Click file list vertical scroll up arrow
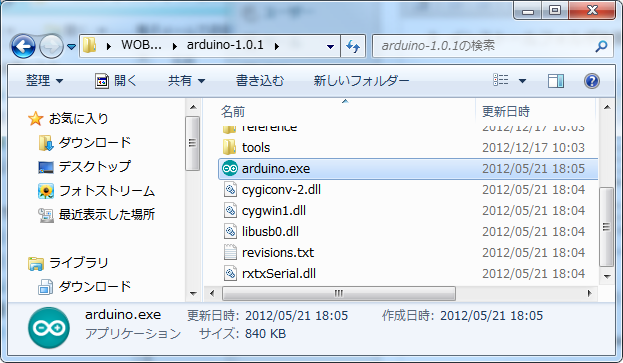Image resolution: width=623 pixels, height=363 pixels. coord(607,107)
